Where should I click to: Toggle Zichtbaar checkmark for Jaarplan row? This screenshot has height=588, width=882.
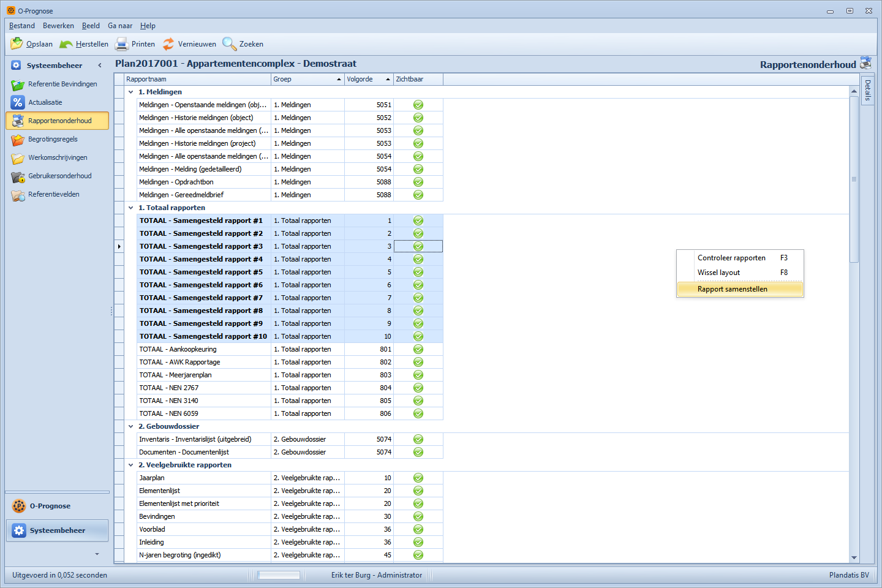tap(418, 478)
